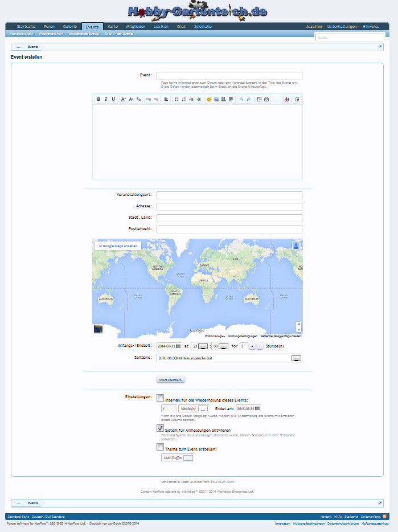Screen dimensions: 398x532
Task: Open the hour dropdown showing 23
Action: (x=199, y=346)
